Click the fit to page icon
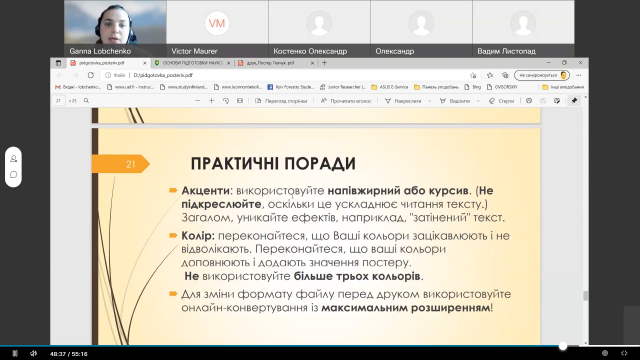Screen dimensions: 640x360 pyautogui.click(x=240, y=100)
